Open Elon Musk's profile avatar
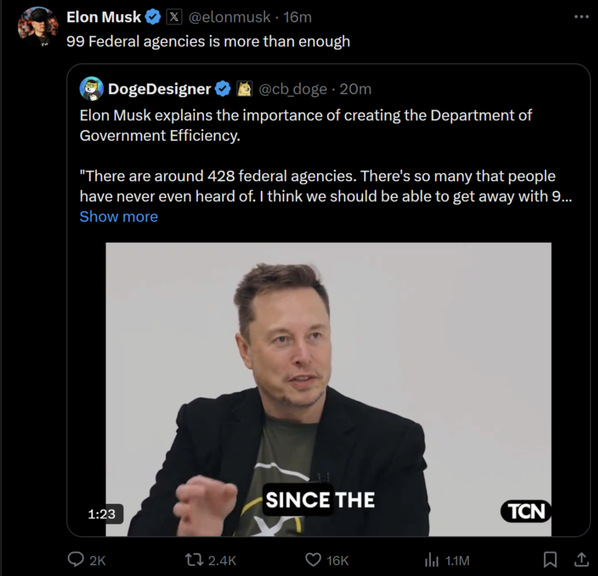This screenshot has height=576, width=598. tap(38, 26)
